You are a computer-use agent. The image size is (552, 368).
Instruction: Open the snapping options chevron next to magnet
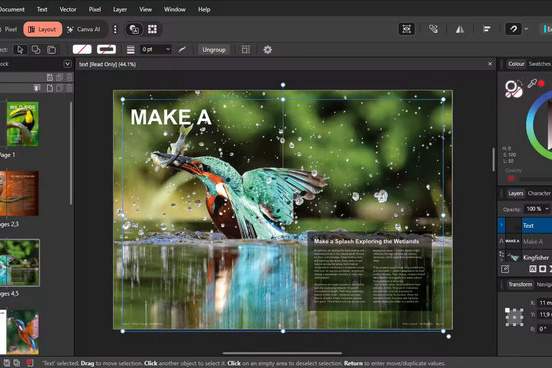(526, 29)
